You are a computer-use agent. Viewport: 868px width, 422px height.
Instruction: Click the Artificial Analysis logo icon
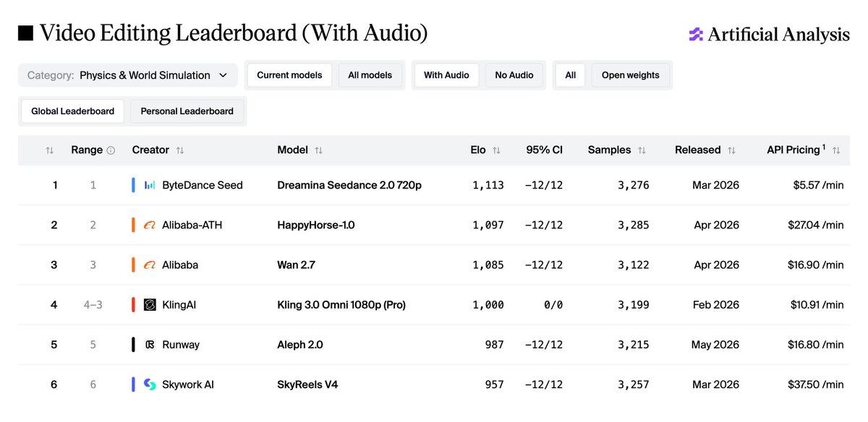pyautogui.click(x=695, y=34)
